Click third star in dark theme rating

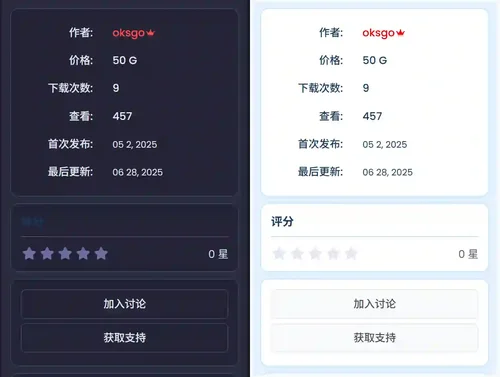65,254
